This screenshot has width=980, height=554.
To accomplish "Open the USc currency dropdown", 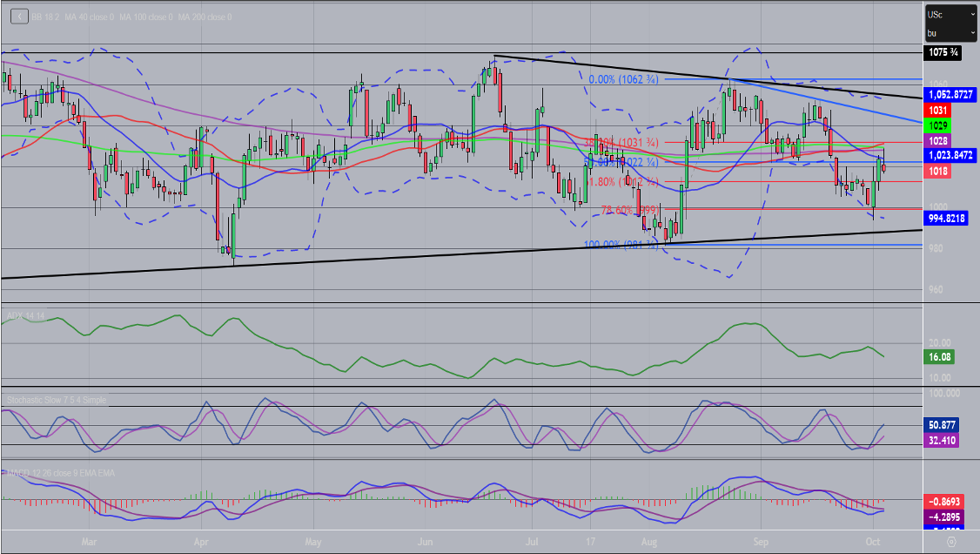I will [x=950, y=14].
